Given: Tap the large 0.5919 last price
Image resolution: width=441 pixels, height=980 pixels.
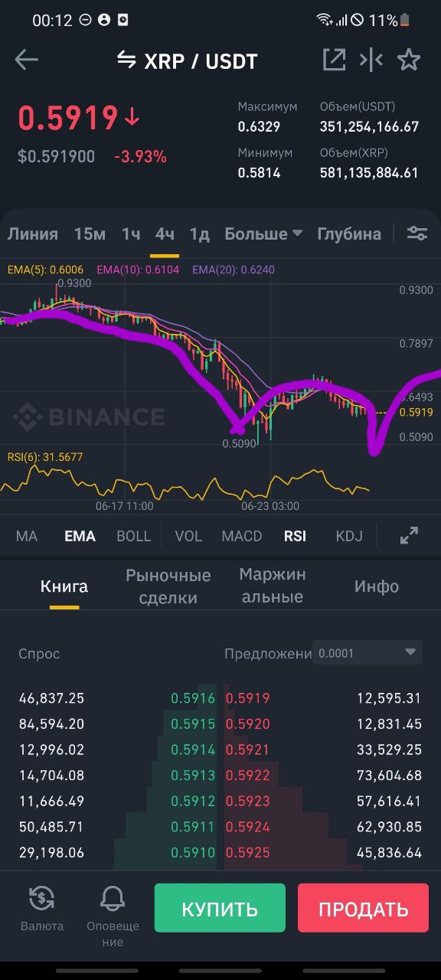Looking at the screenshot, I should 68,118.
